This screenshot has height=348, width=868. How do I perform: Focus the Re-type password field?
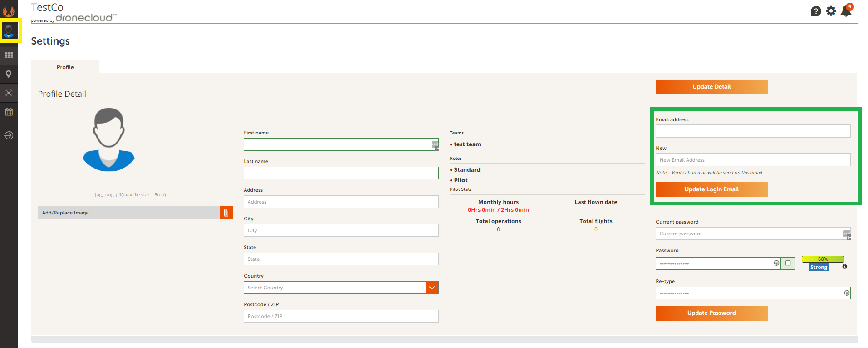click(x=753, y=293)
